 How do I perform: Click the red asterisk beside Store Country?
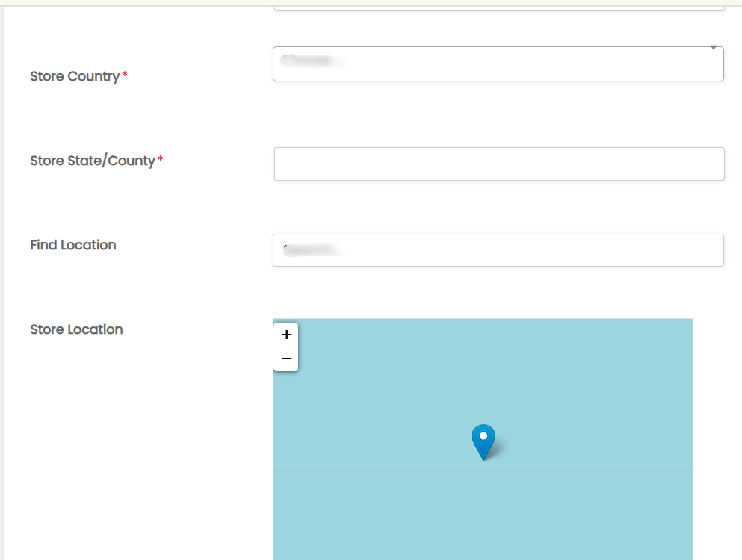click(x=125, y=75)
